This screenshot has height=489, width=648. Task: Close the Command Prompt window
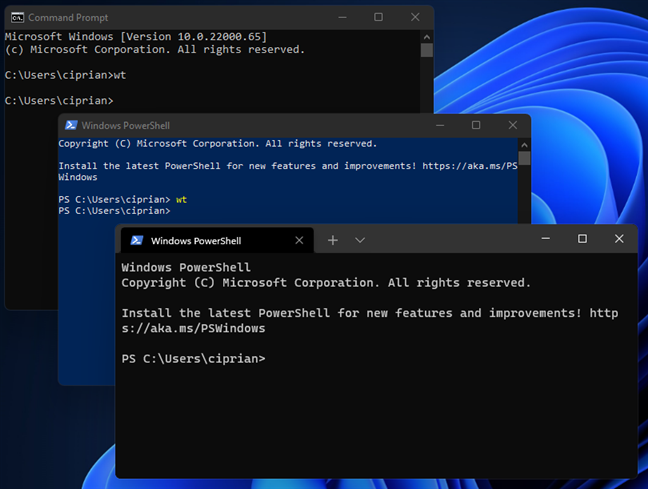(x=415, y=17)
